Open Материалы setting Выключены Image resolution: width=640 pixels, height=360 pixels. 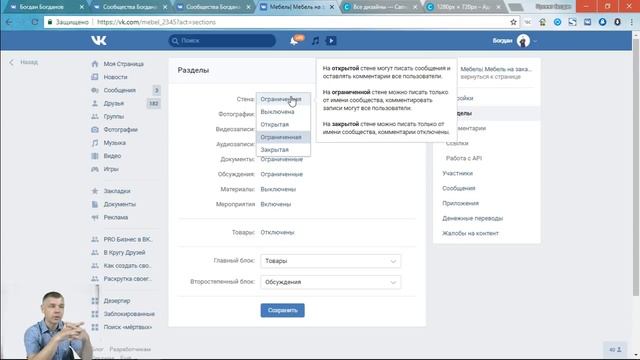(x=278, y=189)
